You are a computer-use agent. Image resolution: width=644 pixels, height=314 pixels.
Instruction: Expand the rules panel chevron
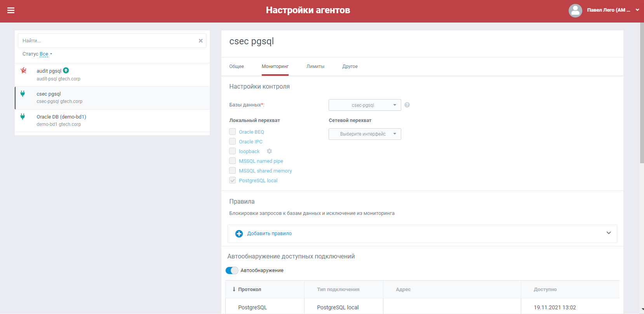(608, 233)
